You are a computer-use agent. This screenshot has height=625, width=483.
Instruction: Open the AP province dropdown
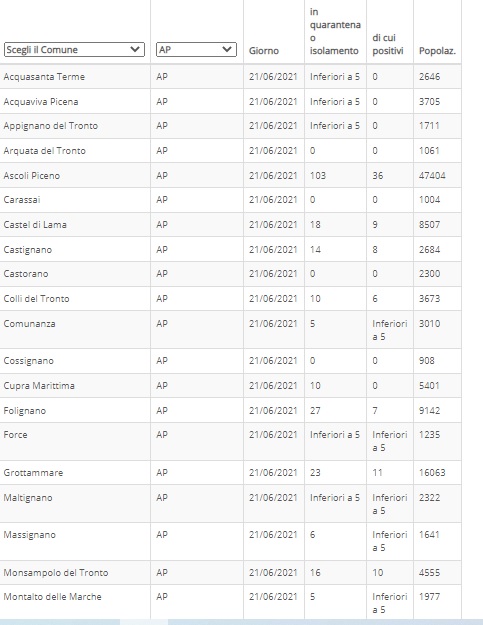tap(196, 49)
